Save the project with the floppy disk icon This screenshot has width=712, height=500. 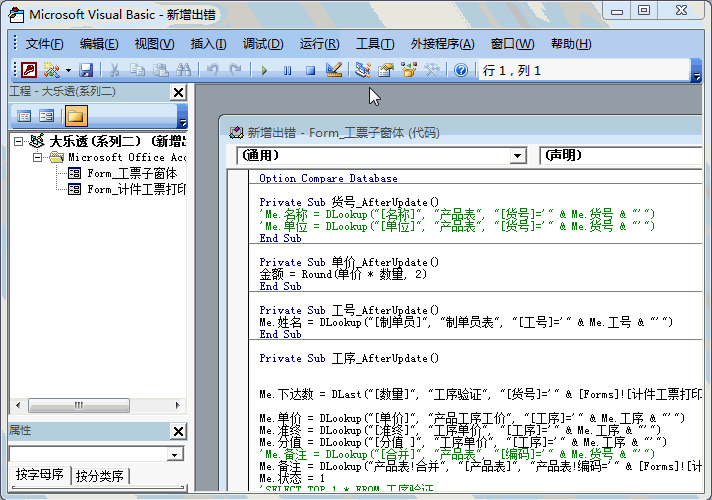86,70
